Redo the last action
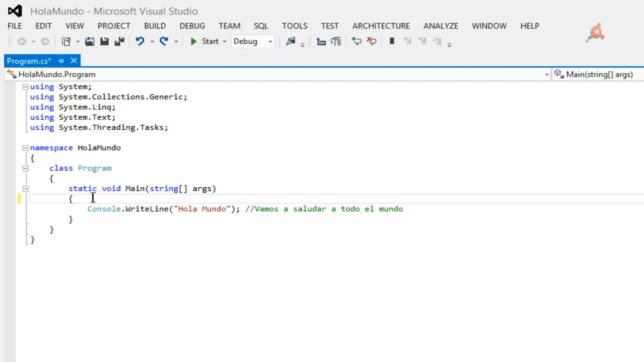The image size is (644, 362). coord(164,42)
